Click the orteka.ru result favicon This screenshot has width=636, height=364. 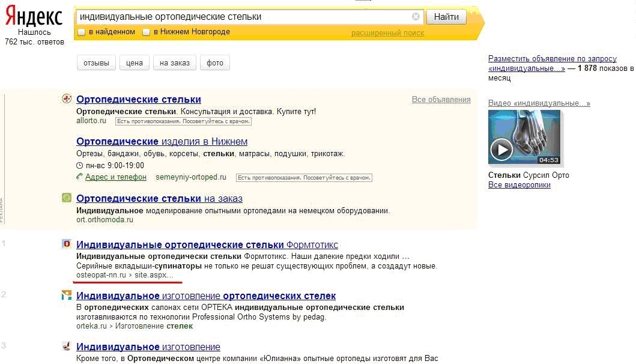(67, 295)
